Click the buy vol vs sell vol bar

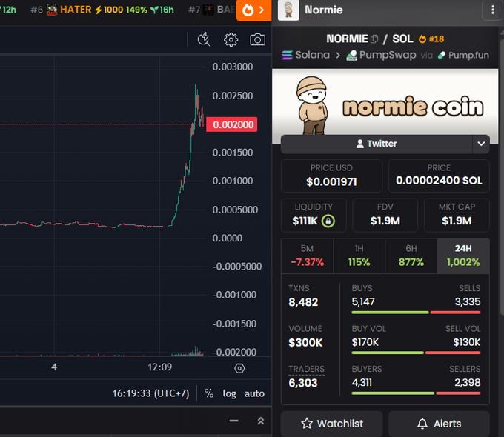pos(416,353)
